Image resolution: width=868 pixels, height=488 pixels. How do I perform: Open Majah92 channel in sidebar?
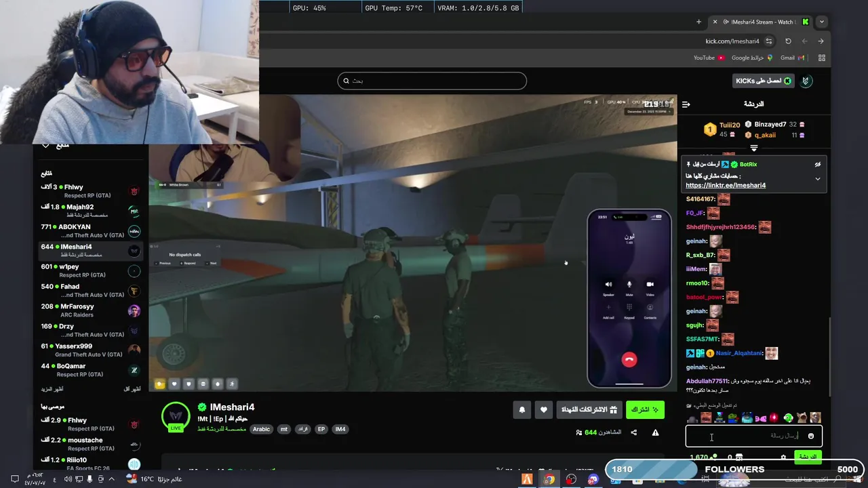tap(90, 211)
